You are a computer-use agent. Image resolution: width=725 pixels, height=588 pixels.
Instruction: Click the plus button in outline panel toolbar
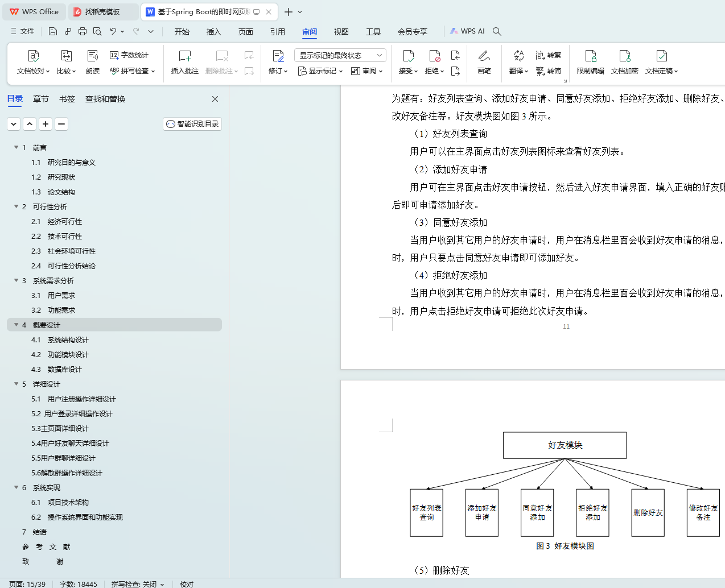coord(46,123)
